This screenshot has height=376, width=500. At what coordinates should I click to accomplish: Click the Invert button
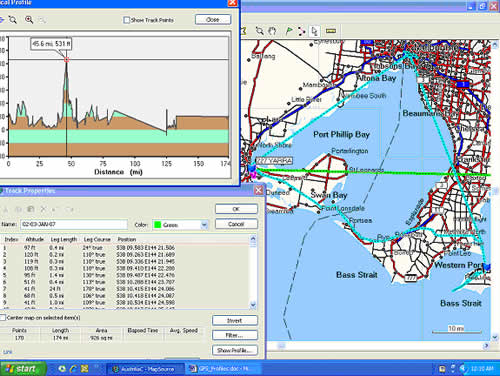point(235,321)
